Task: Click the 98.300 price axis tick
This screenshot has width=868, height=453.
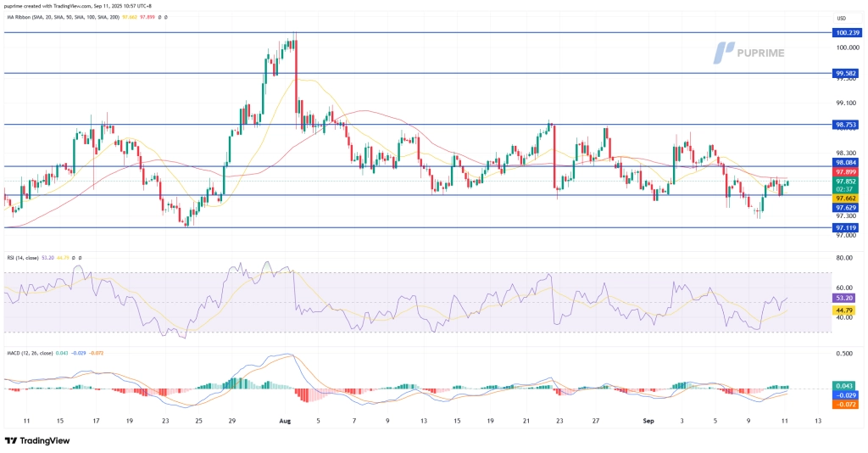Action: 846,154
